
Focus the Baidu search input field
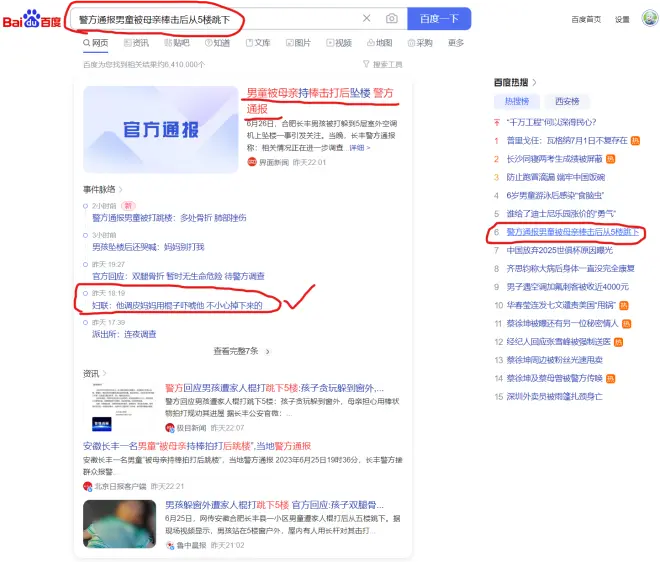click(x=215, y=18)
